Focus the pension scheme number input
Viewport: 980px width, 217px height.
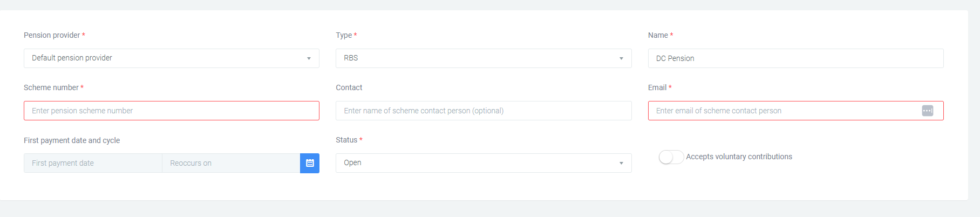tap(171, 111)
